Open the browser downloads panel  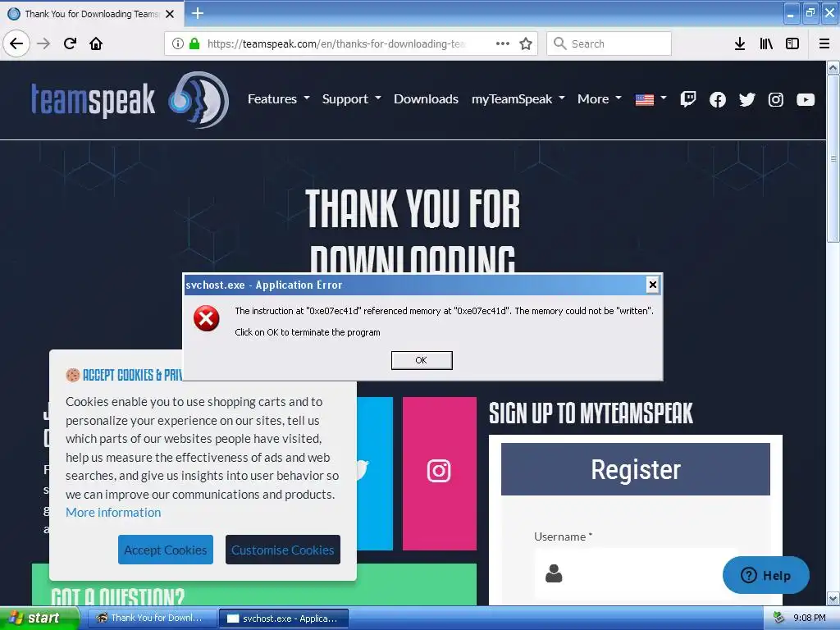[x=740, y=43]
